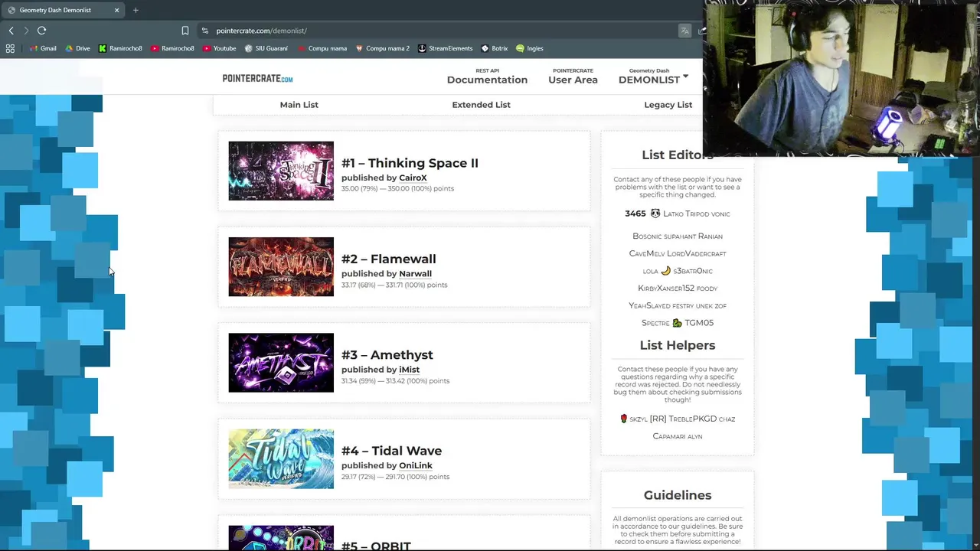Open a new browser tab
The height and width of the screenshot is (551, 980).
click(x=136, y=10)
